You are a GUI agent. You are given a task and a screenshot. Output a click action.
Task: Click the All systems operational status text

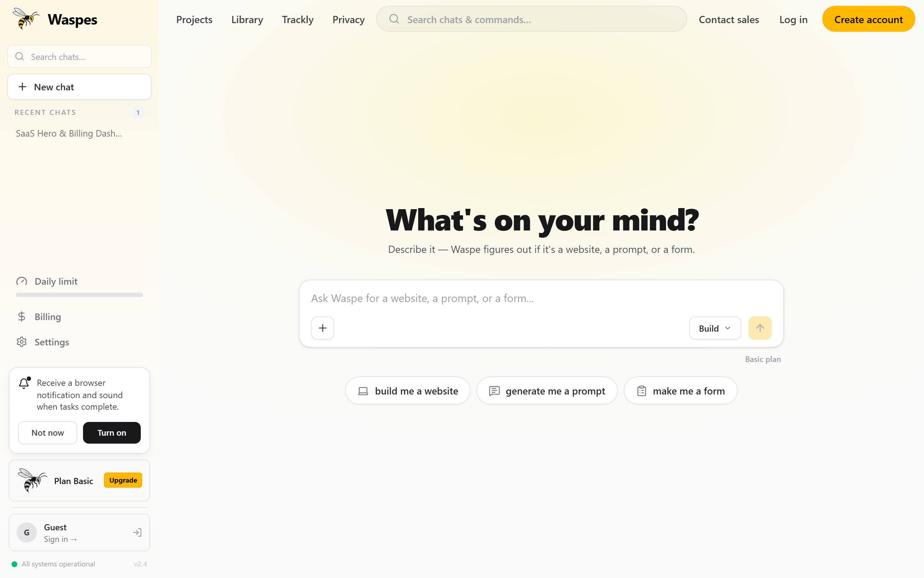[58, 564]
